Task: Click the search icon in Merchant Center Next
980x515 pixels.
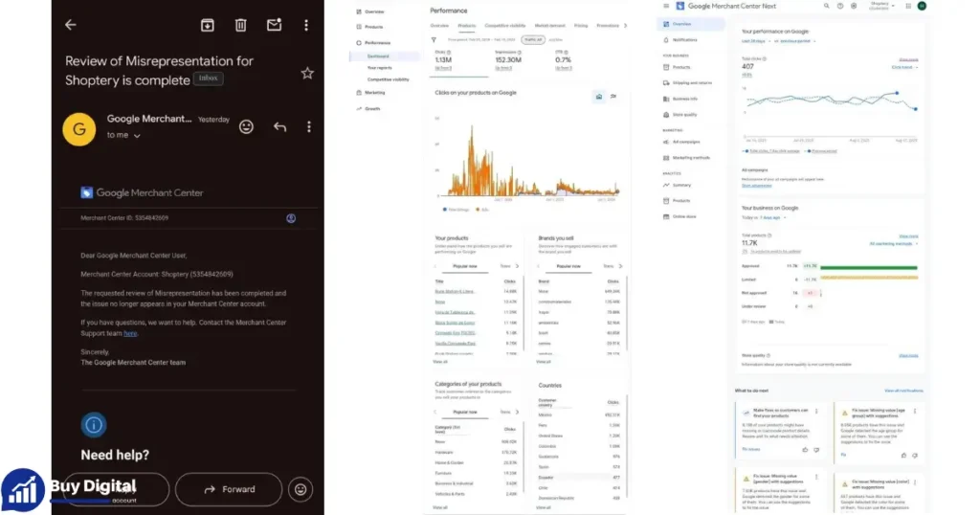Action: point(826,6)
